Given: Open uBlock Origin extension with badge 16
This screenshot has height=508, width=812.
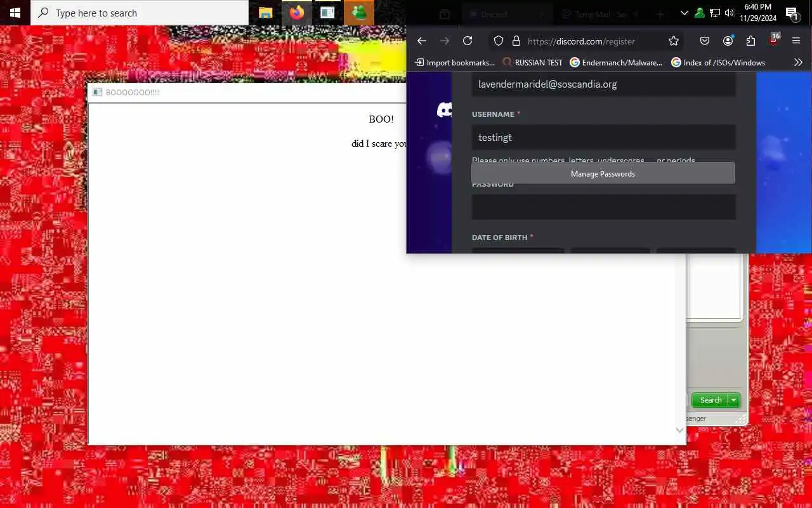Looking at the screenshot, I should click(773, 41).
